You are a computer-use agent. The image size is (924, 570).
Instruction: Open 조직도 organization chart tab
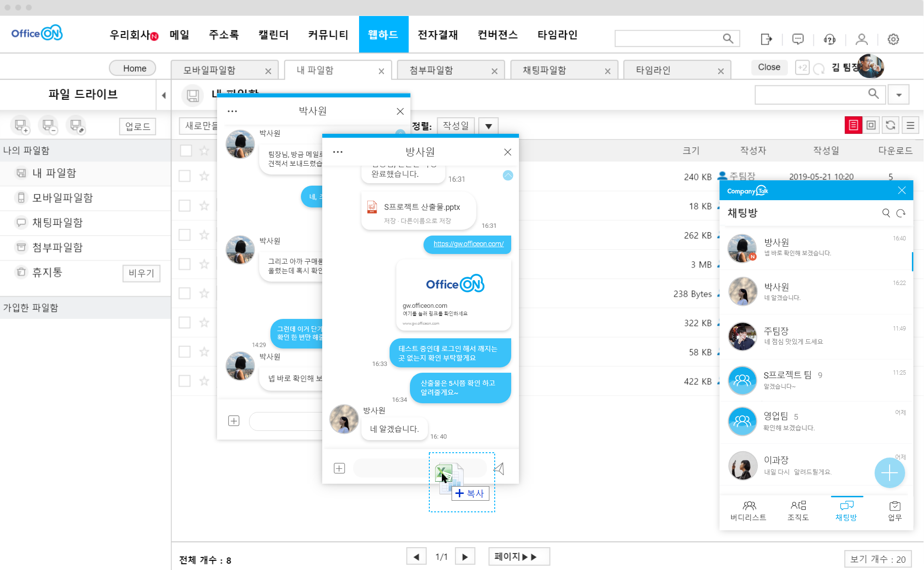tap(798, 510)
